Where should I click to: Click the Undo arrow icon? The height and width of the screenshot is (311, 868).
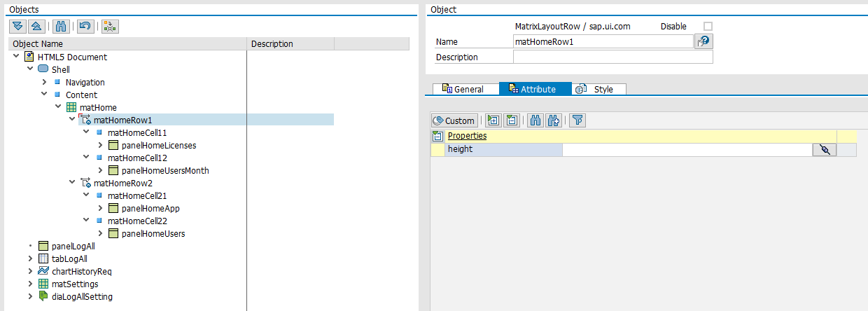point(85,26)
